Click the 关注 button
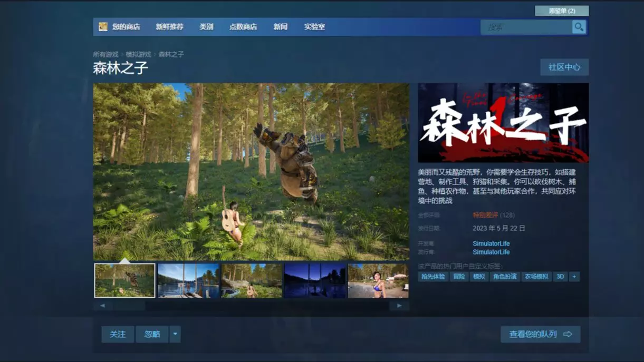Image resolution: width=644 pixels, height=362 pixels. click(118, 334)
